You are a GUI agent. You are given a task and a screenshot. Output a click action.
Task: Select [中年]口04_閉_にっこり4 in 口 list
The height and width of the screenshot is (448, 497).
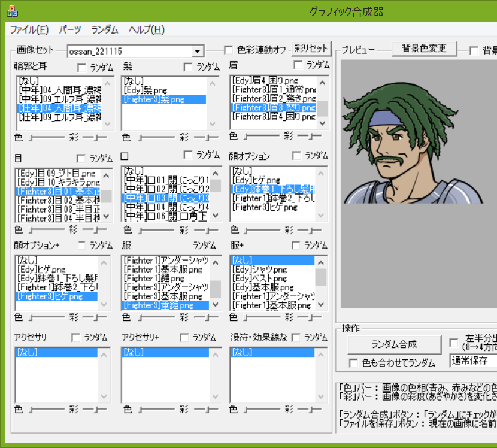166,207
